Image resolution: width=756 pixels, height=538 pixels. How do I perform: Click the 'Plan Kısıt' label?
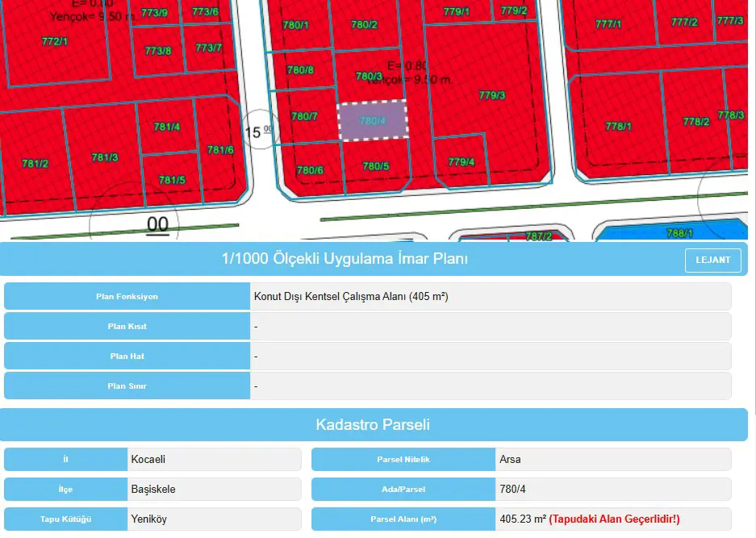click(x=127, y=327)
